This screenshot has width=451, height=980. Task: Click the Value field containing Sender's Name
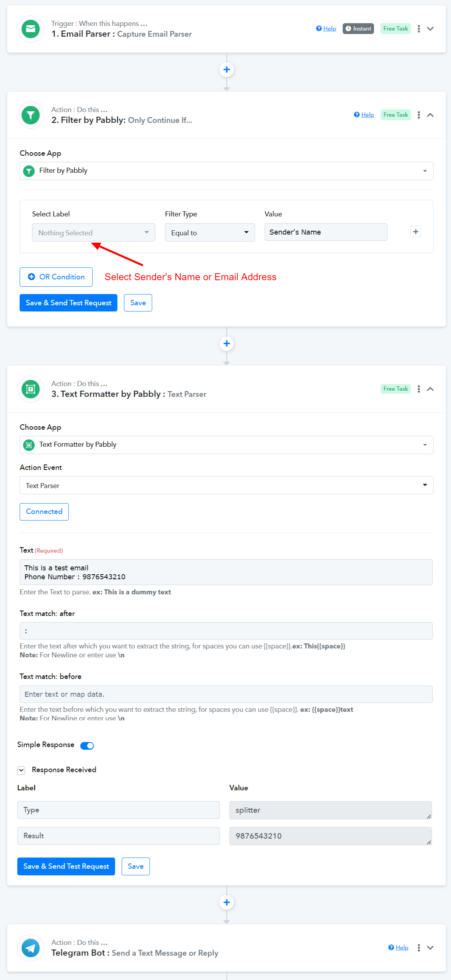coord(326,232)
